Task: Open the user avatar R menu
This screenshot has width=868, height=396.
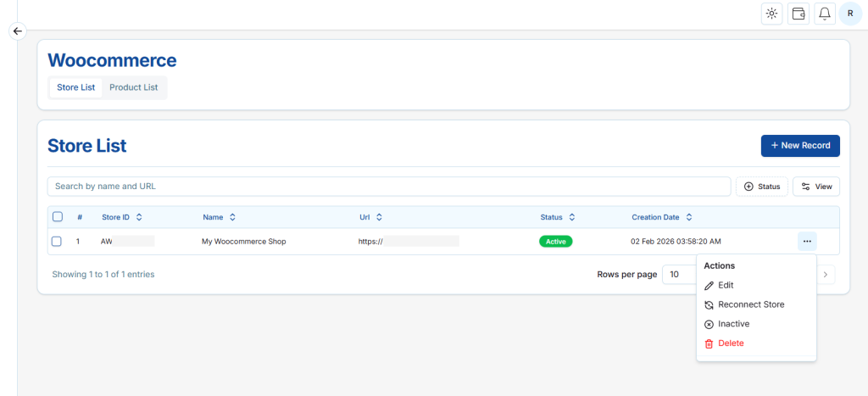Action: (850, 14)
